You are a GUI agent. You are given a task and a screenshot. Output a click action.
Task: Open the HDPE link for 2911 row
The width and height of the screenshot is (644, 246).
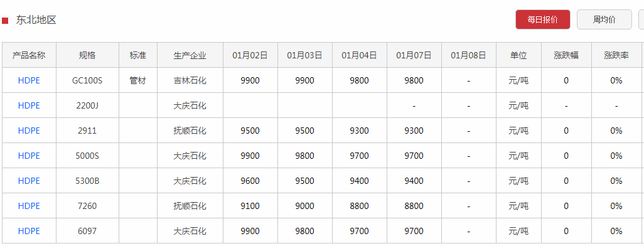pyautogui.click(x=29, y=131)
